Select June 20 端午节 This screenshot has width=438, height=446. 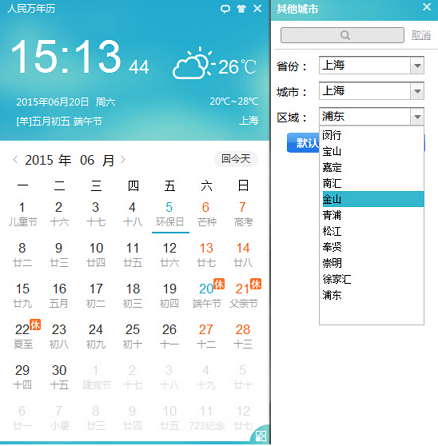pyautogui.click(x=207, y=296)
